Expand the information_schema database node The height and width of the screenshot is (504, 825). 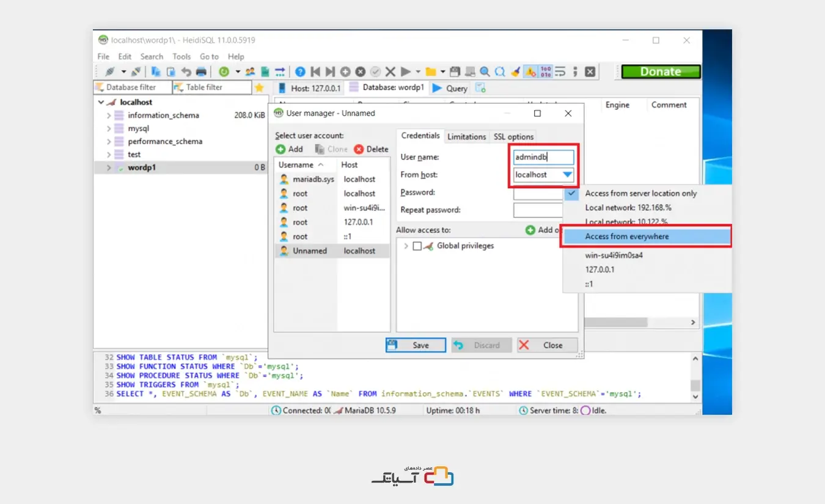coord(109,115)
